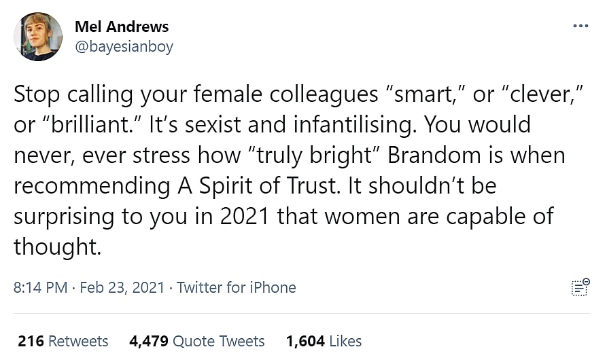The width and height of the screenshot is (607, 364).
Task: Click the hidden replies icon
Action: [x=580, y=287]
